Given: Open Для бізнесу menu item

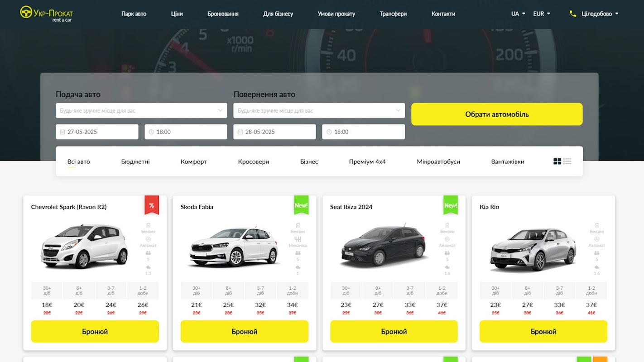Looking at the screenshot, I should [x=278, y=14].
